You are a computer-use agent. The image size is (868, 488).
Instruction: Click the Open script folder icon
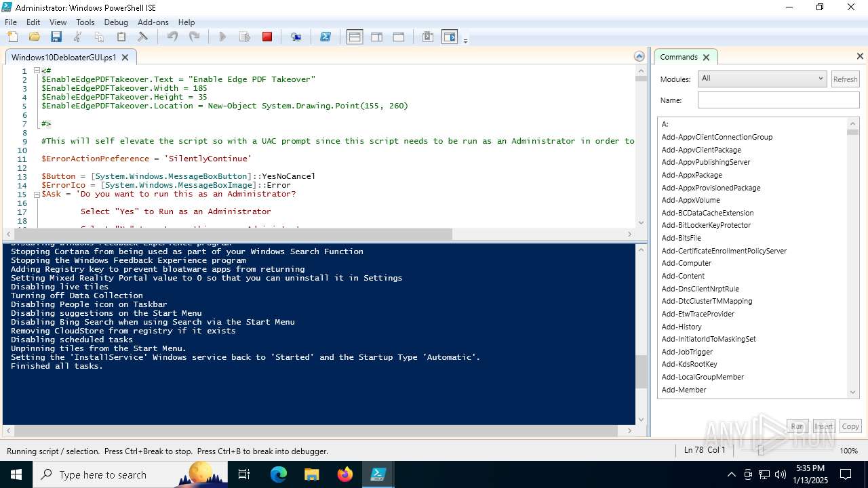point(34,37)
